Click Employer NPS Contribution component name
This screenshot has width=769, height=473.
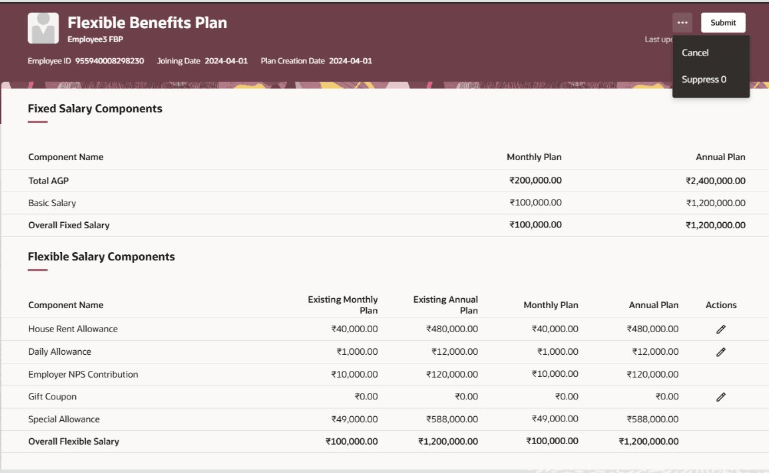tap(83, 374)
